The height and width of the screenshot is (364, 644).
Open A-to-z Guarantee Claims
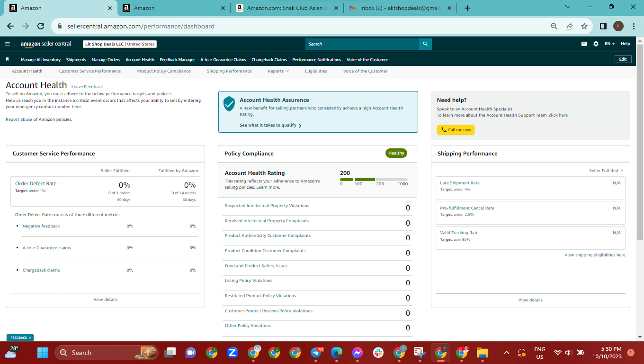[223, 60]
